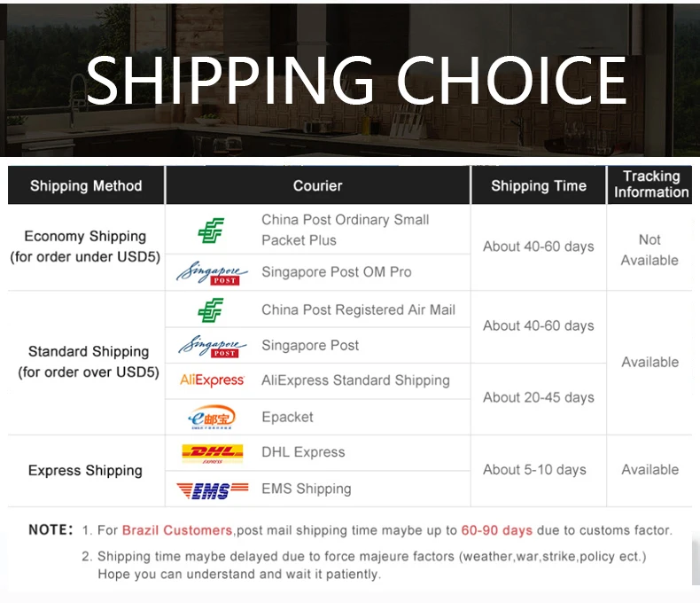
Task: Click the Tracking Information column header
Action: [x=651, y=184]
